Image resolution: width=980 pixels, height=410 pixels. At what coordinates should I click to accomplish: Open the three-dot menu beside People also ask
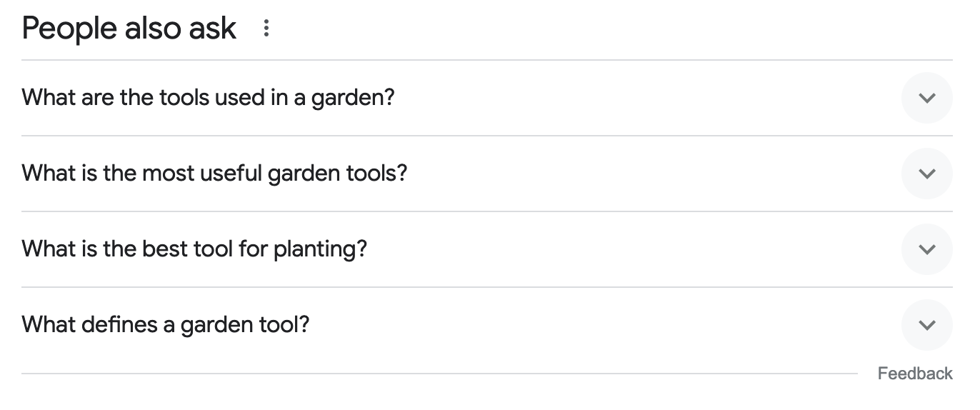tap(266, 29)
